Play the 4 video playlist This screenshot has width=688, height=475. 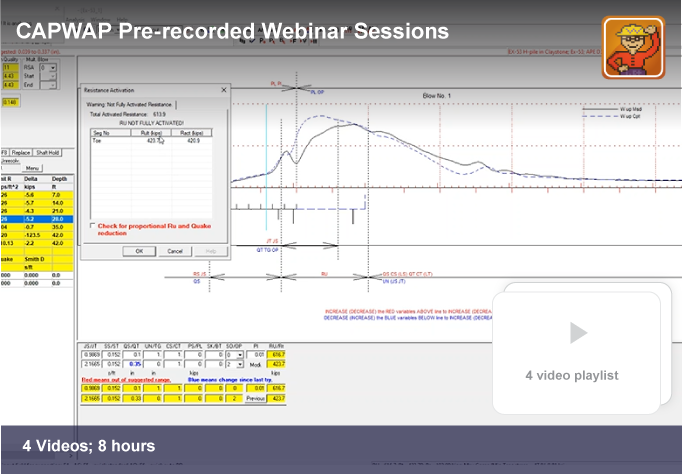[578, 332]
